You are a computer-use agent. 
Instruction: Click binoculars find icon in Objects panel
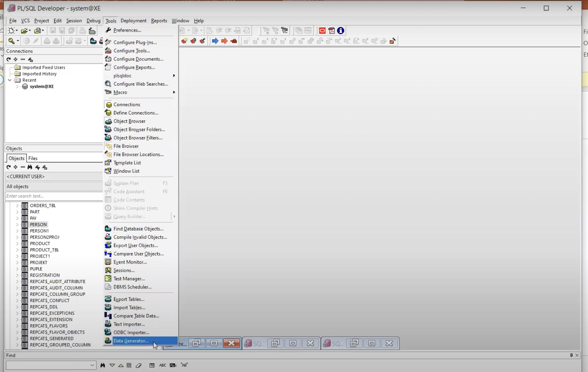click(30, 167)
